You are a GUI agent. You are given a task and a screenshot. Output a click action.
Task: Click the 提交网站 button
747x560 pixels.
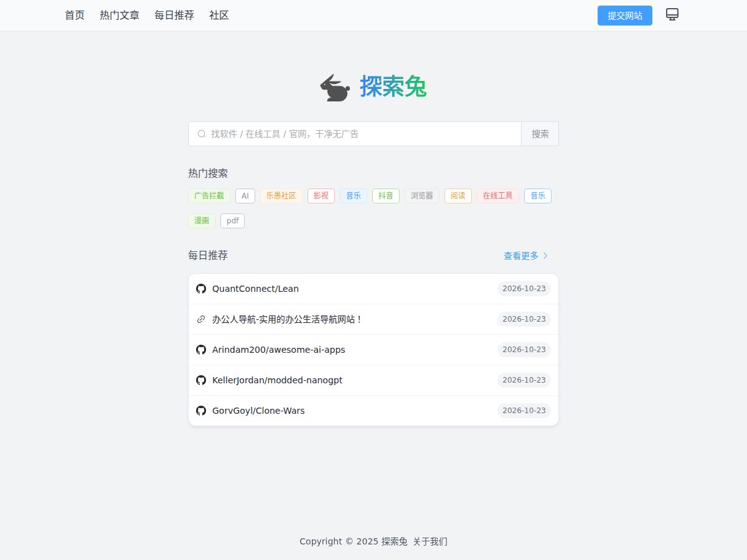[x=625, y=16]
